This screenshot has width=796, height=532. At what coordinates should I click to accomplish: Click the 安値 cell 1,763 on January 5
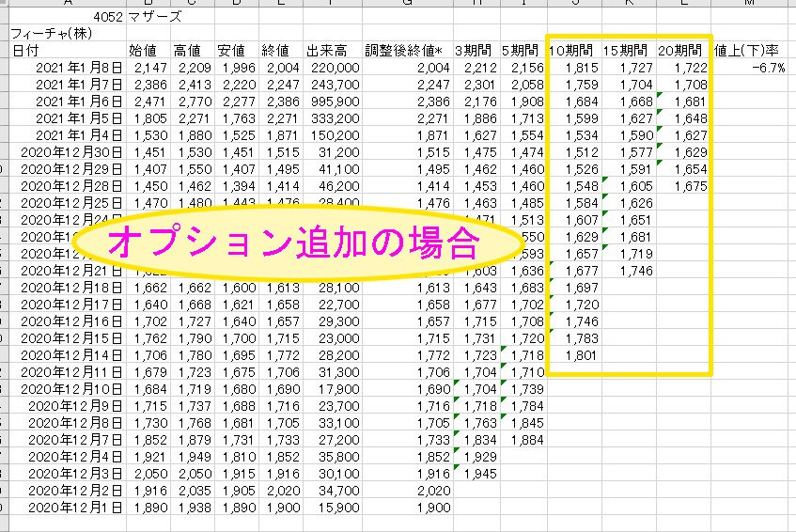237,118
